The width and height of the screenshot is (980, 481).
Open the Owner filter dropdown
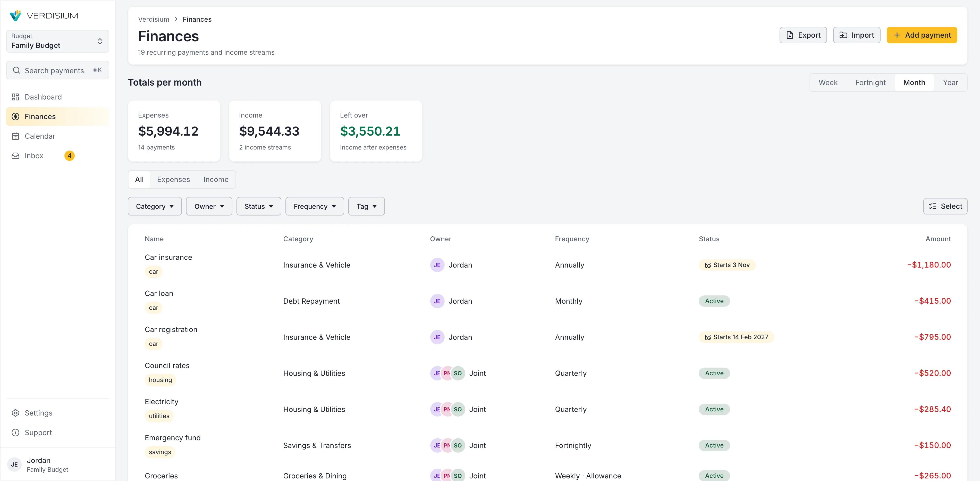click(x=209, y=206)
